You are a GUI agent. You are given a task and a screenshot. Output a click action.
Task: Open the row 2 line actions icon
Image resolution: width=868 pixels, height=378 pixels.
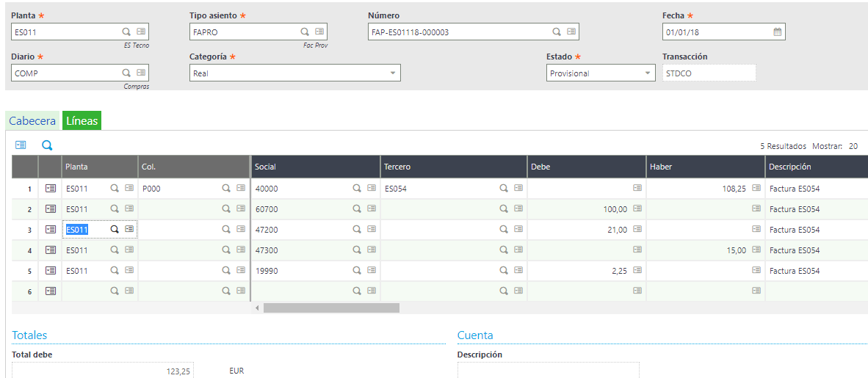(51, 208)
